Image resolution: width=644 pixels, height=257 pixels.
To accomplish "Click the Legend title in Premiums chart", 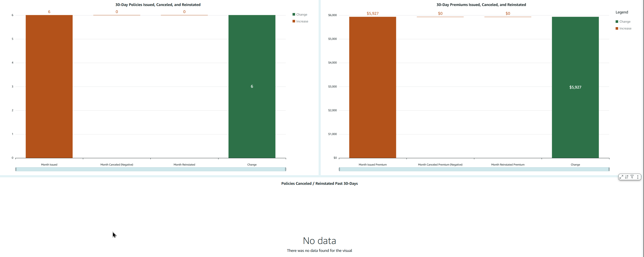I will click(622, 12).
